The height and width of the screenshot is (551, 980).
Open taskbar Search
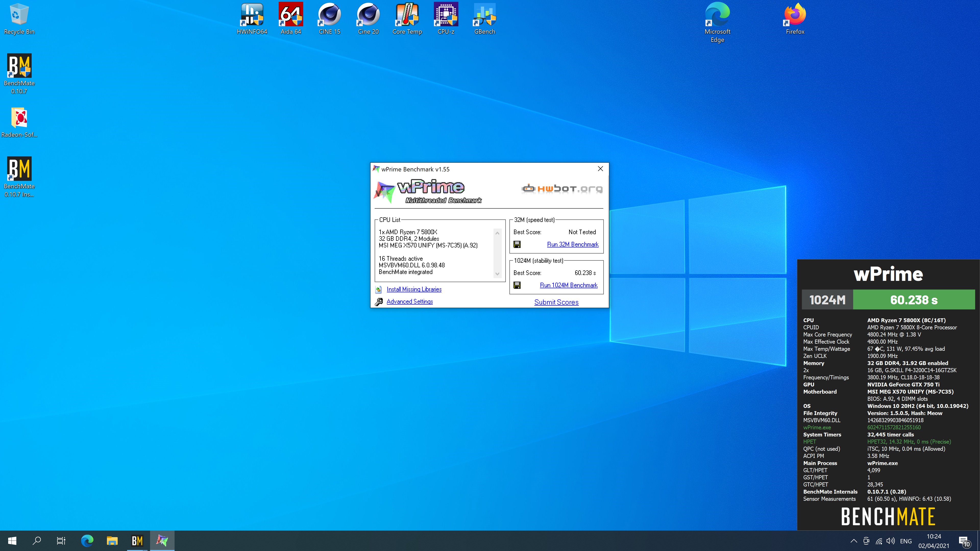(x=36, y=541)
